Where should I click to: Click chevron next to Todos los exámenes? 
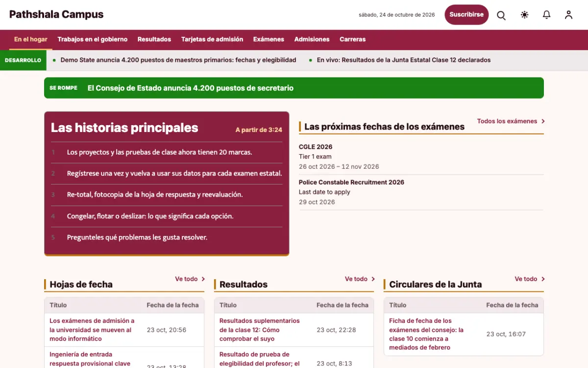[543, 121]
